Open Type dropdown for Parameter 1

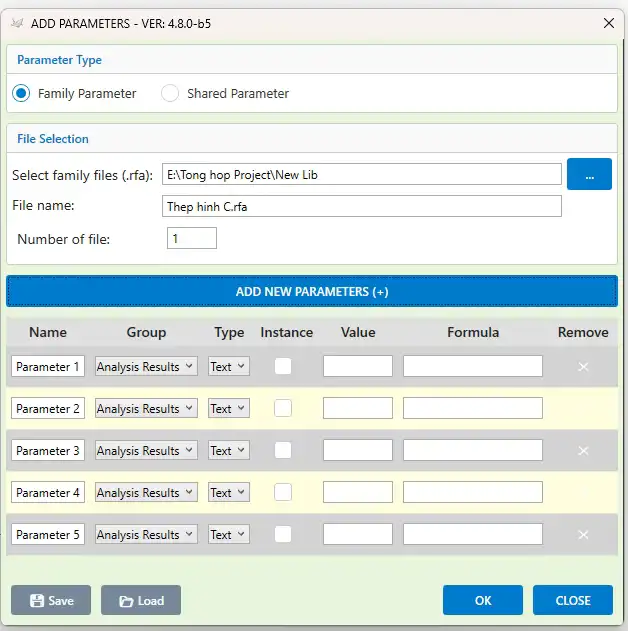point(229,366)
